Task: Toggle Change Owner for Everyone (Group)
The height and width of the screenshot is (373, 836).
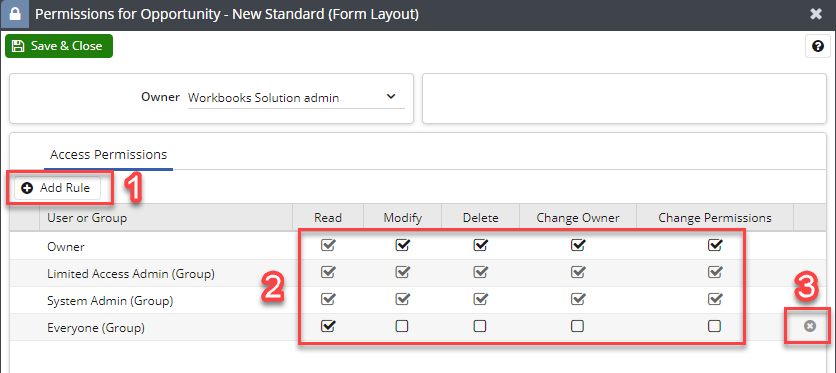Action: tap(577, 326)
